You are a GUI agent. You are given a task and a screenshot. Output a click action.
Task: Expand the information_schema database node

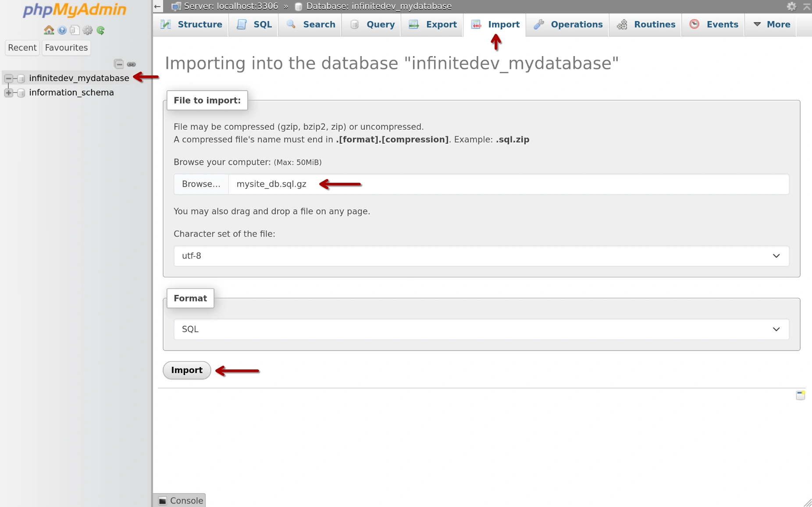(x=8, y=92)
